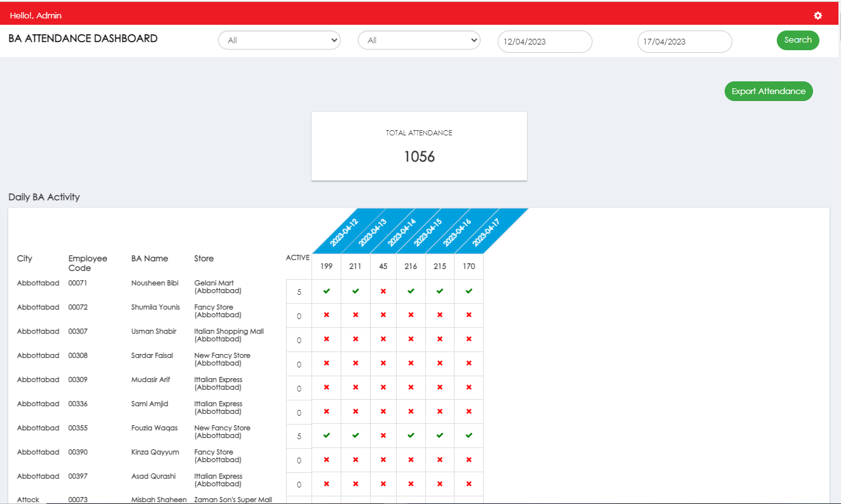This screenshot has height=504, width=841.
Task: Click Nousheen Bibi's green check for 2023-04-13
Action: pos(355,291)
